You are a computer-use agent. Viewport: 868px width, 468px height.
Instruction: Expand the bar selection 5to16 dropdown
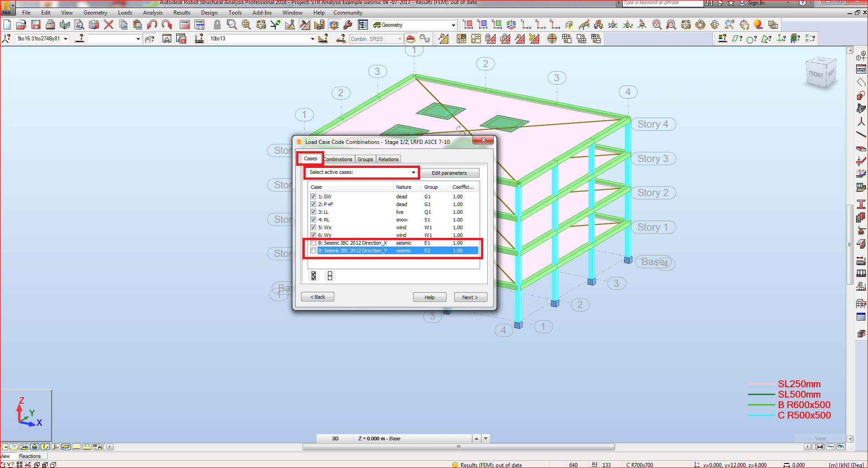pos(65,39)
